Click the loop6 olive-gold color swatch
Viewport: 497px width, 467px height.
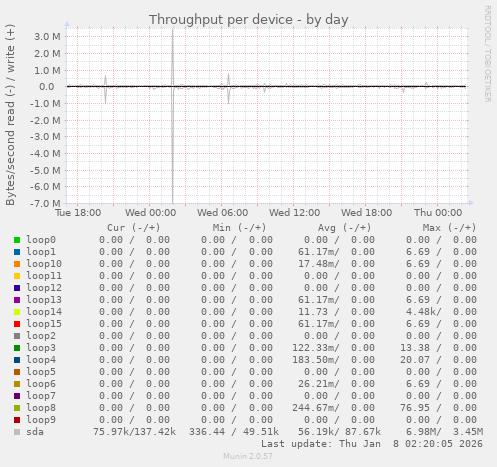pos(17,384)
